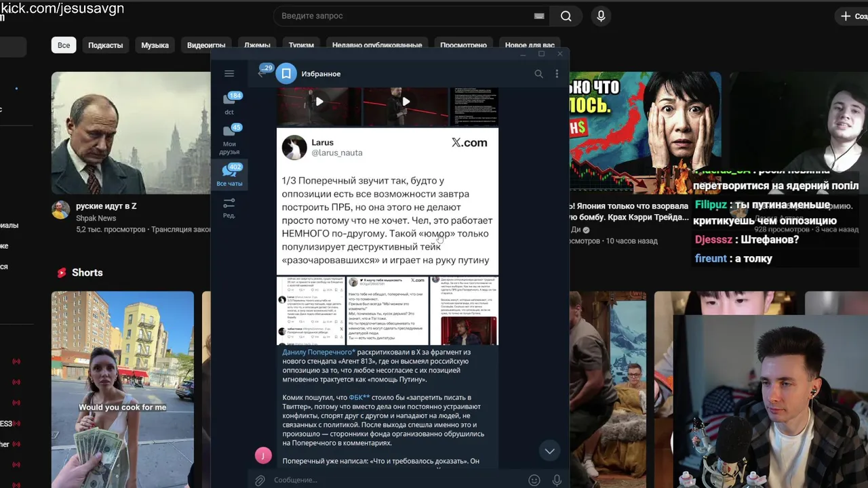Open the Would you cook for me Short

tap(123, 389)
